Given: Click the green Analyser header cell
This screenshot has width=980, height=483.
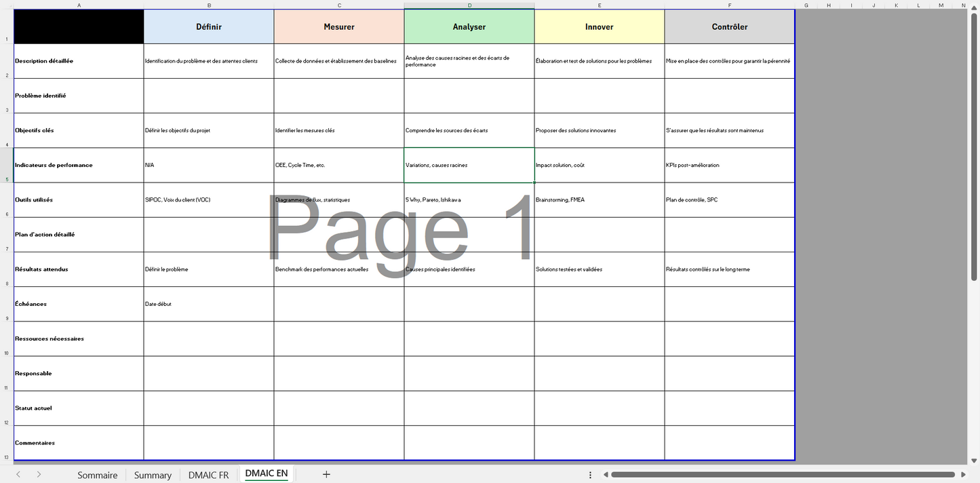Looking at the screenshot, I should pos(469,26).
